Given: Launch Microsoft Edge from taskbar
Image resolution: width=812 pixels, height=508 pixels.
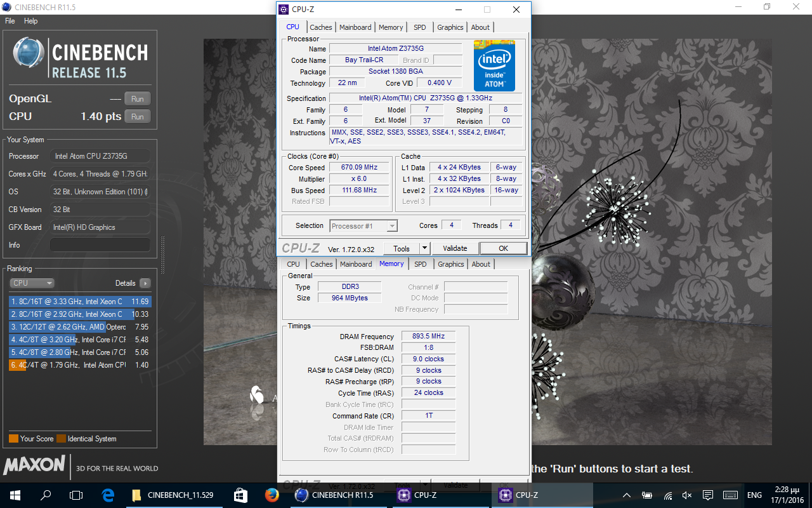Looking at the screenshot, I should click(x=108, y=495).
